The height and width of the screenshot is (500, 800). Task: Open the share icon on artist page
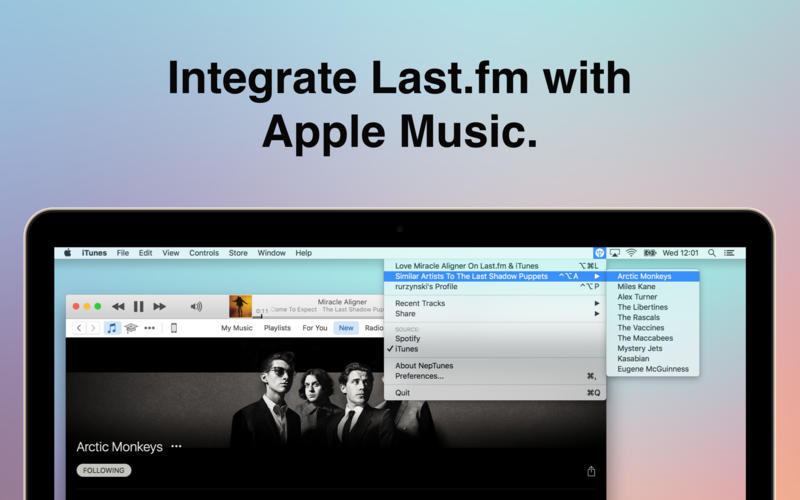[x=591, y=471]
